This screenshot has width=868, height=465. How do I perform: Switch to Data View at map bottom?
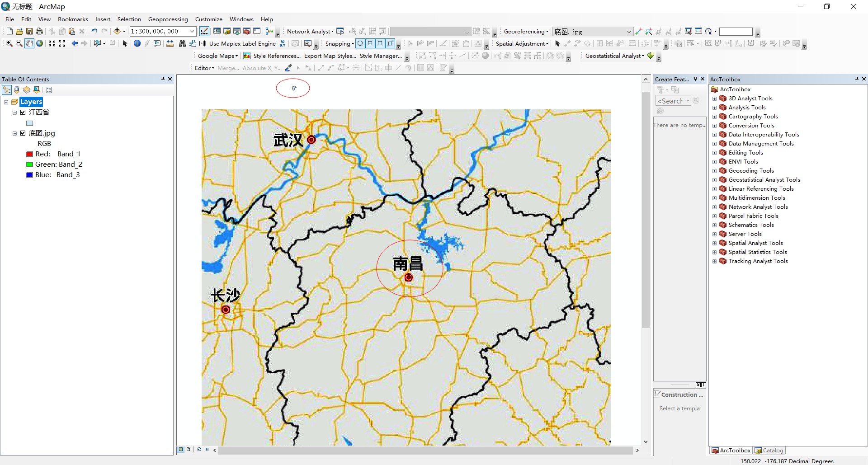pos(181,449)
